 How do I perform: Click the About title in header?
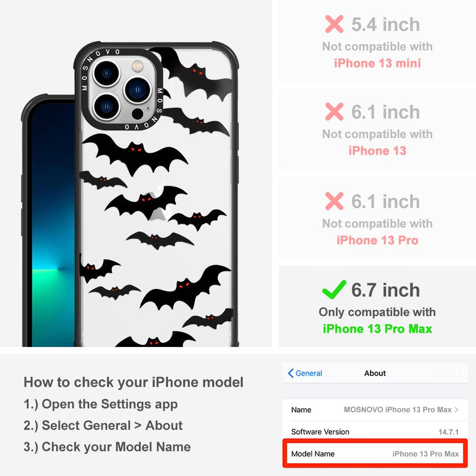375,373
